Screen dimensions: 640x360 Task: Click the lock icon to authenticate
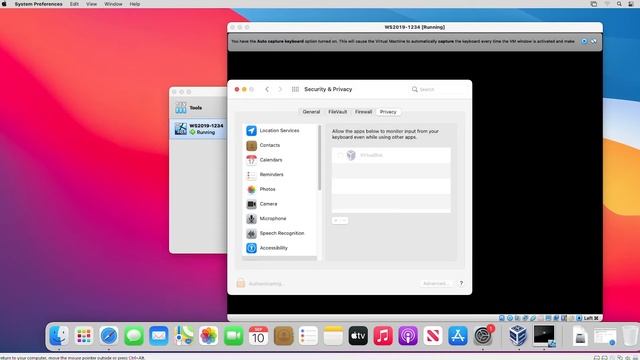241,283
